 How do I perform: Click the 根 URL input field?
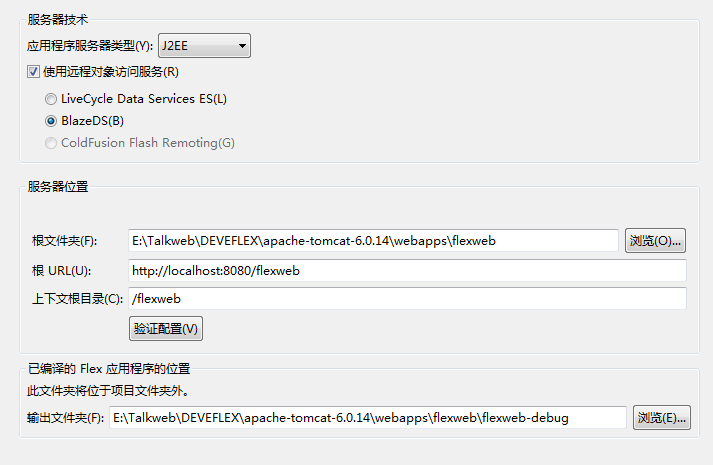tap(407, 270)
